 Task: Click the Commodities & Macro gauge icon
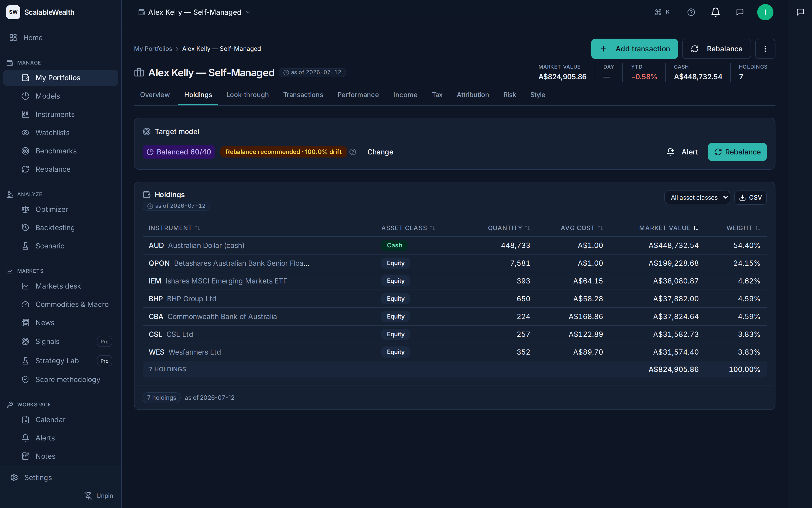25,304
